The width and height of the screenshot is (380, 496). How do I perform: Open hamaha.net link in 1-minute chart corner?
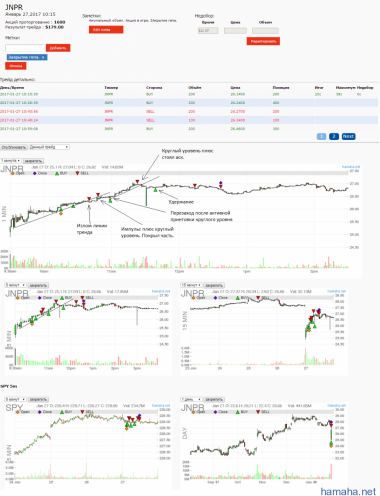coord(351,167)
